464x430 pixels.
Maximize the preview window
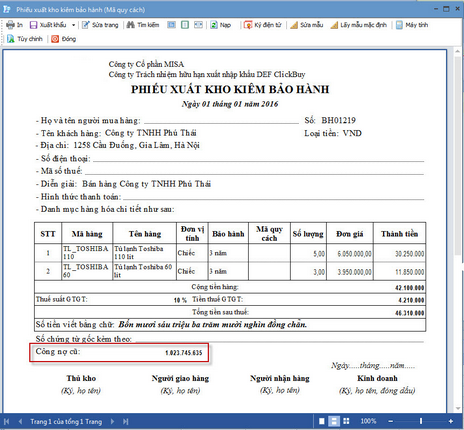pyautogui.click(x=446, y=9)
